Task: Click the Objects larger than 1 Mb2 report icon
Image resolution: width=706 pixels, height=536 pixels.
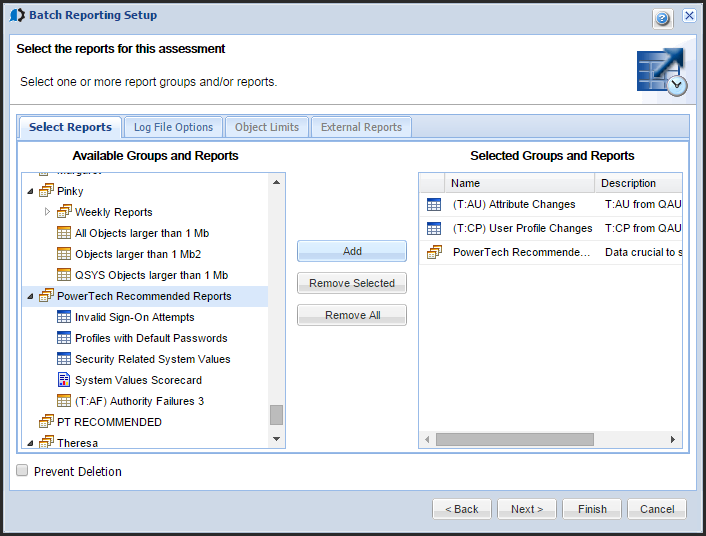Action: pyautogui.click(x=64, y=254)
